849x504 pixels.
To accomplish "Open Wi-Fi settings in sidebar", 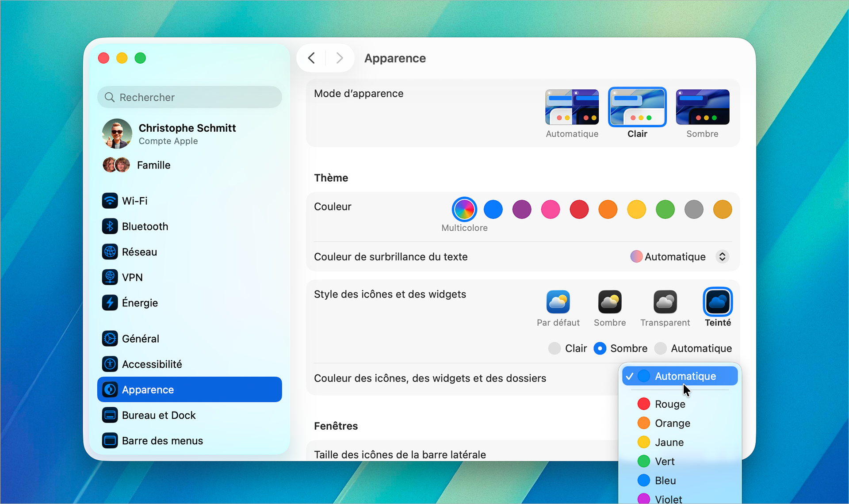I will pyautogui.click(x=134, y=201).
